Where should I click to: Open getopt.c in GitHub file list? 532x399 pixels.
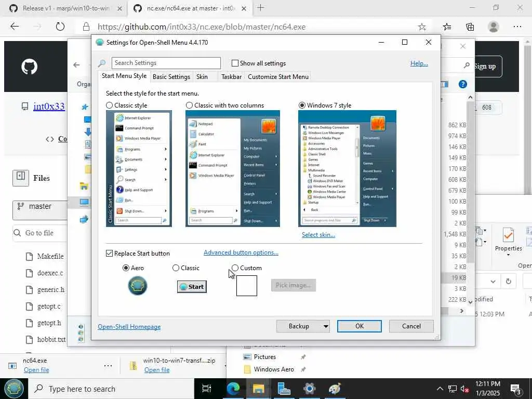49,307
